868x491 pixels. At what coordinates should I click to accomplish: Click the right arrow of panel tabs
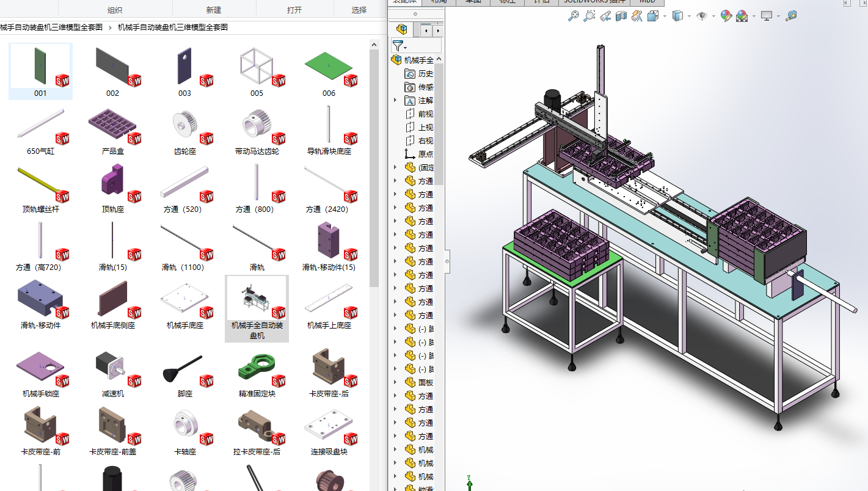click(x=439, y=30)
